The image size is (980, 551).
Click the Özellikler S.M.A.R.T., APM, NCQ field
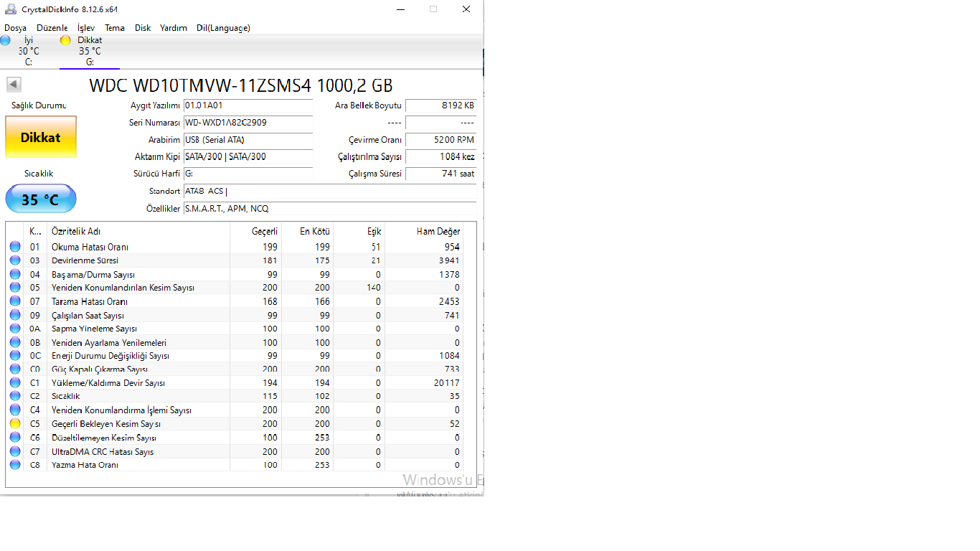click(330, 209)
